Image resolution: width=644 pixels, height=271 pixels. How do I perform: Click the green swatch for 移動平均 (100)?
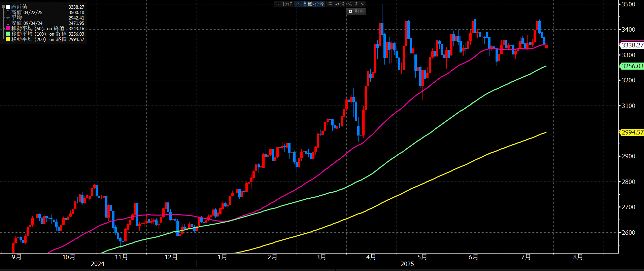[x=8, y=34]
